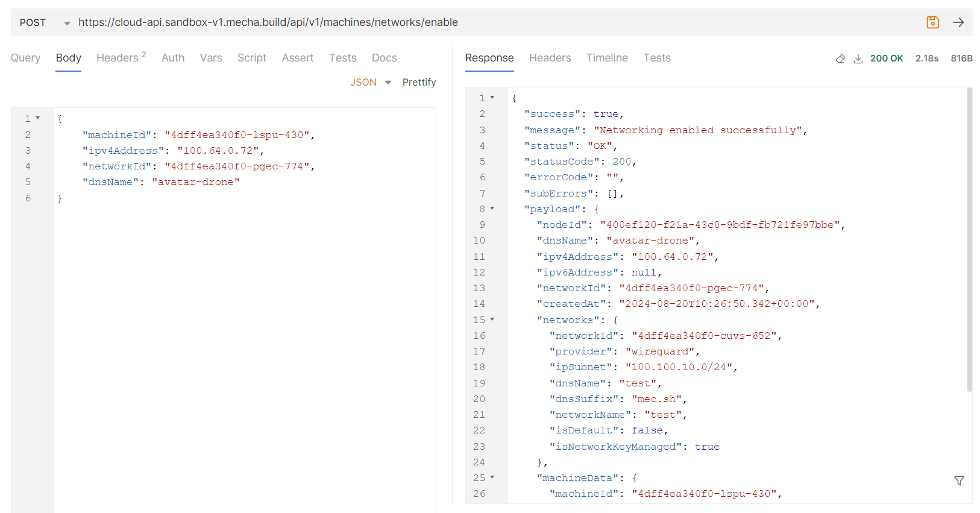Click the "errorCode" line in response

click(574, 177)
